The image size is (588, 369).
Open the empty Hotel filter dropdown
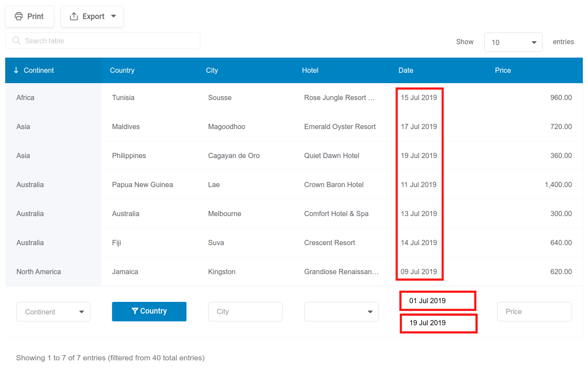(x=341, y=311)
